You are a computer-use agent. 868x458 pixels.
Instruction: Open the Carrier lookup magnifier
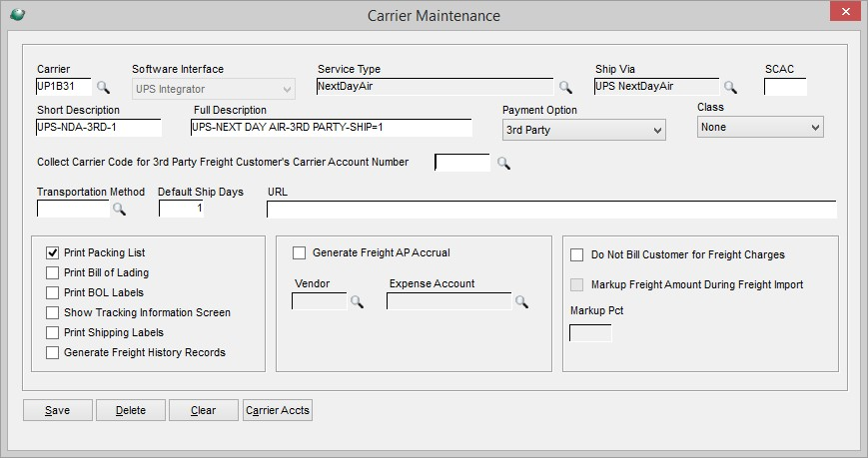[x=103, y=87]
